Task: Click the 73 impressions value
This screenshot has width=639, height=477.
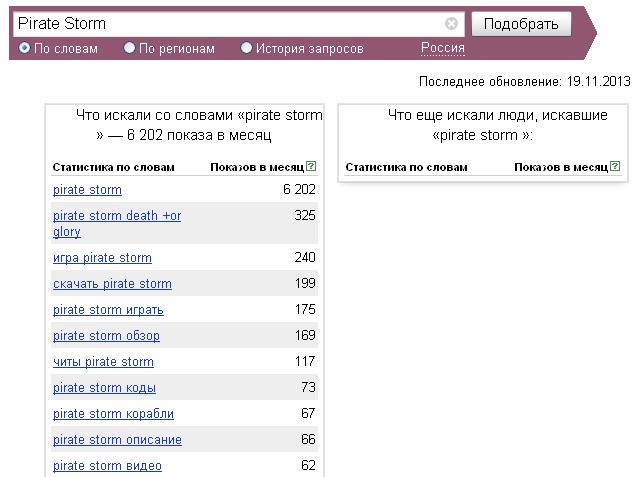Action: [308, 387]
